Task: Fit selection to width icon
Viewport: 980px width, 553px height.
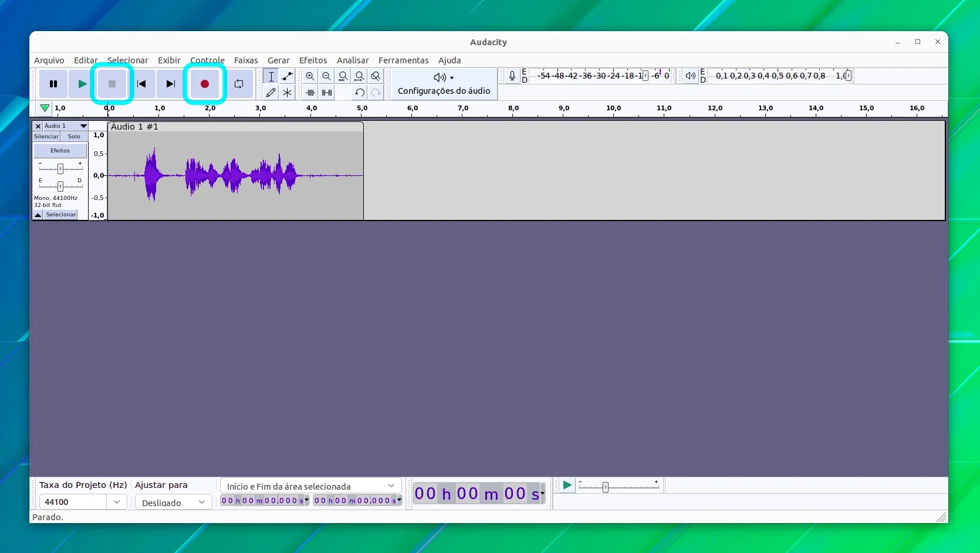Action: [343, 76]
